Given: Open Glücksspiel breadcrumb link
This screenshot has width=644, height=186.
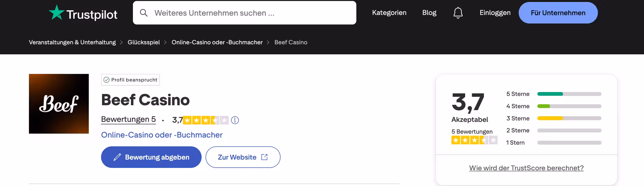Looking at the screenshot, I should [x=143, y=42].
